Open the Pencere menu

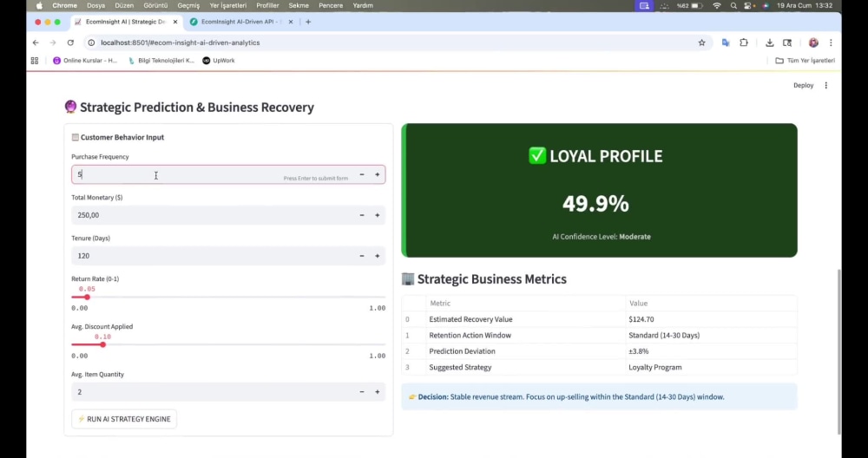point(331,5)
